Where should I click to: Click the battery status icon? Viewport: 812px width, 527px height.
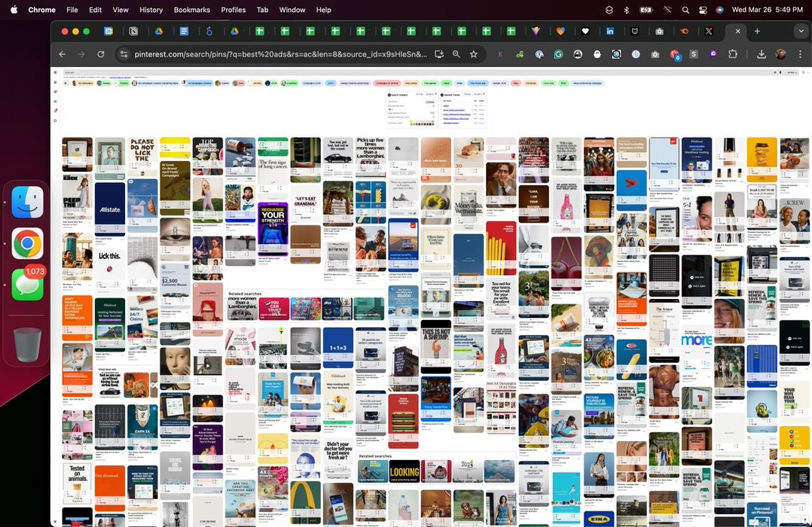(x=646, y=9)
